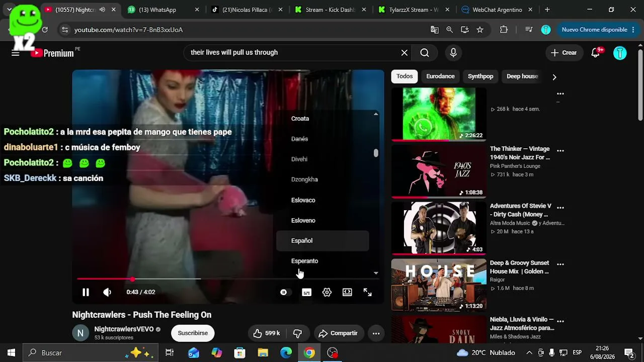Select the Deep house filter chip

(522, 76)
